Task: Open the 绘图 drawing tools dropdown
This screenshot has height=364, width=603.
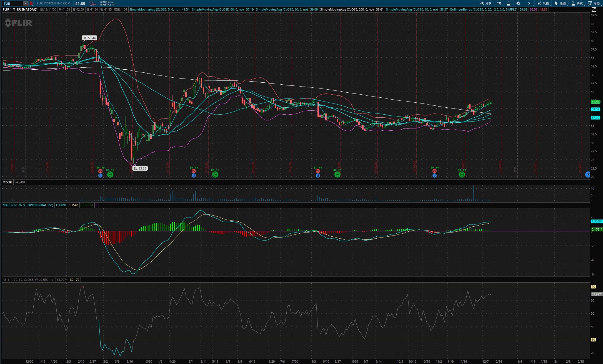Action: click(561, 3)
